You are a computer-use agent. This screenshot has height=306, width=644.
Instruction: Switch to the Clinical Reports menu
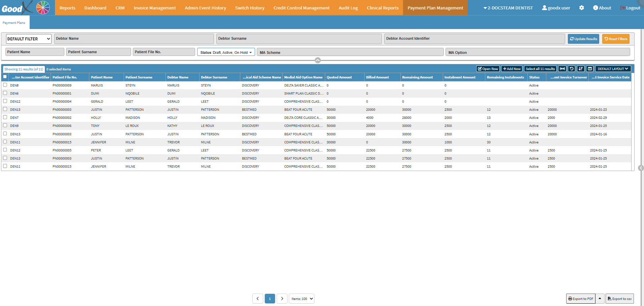382,8
